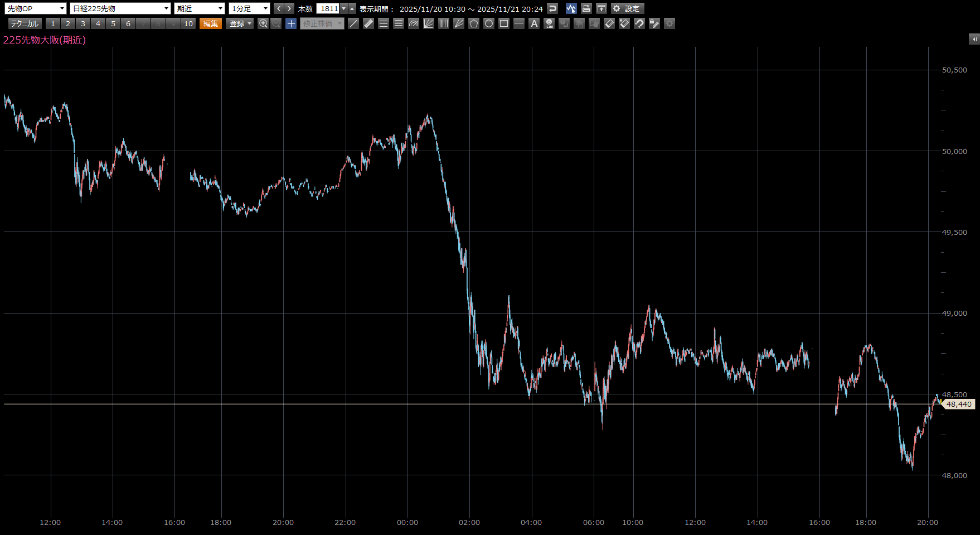This screenshot has width=980, height=535.
Task: Open the 日経225先物 instrument dropdown
Action: (120, 8)
